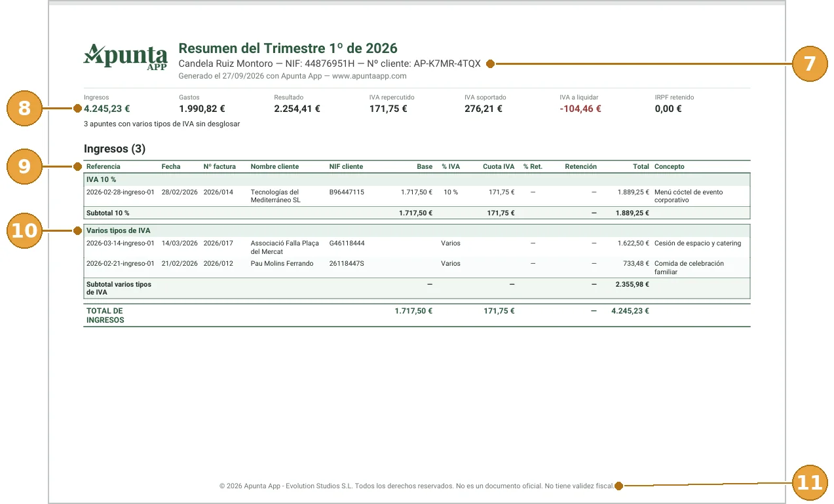Select the heading 'Resumen del Trimestre 1º de 2026'
Image resolution: width=834 pixels, height=504 pixels.
click(x=288, y=48)
